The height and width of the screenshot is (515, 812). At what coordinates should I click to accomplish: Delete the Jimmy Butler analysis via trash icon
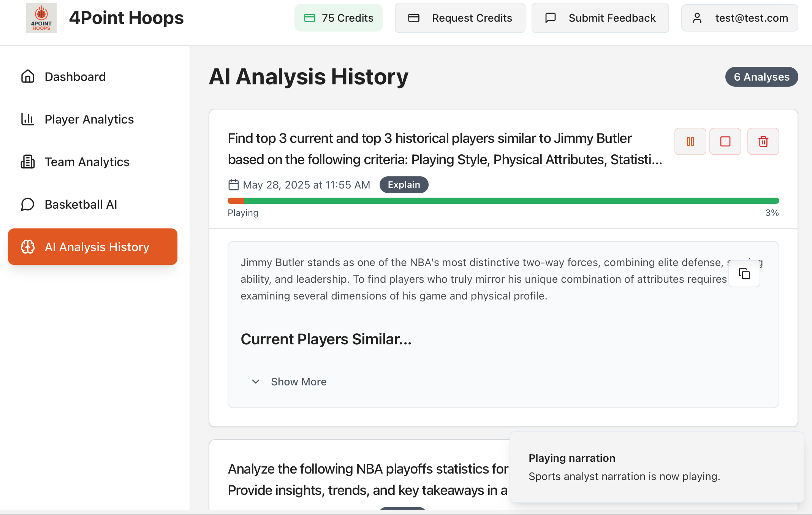pyautogui.click(x=763, y=141)
